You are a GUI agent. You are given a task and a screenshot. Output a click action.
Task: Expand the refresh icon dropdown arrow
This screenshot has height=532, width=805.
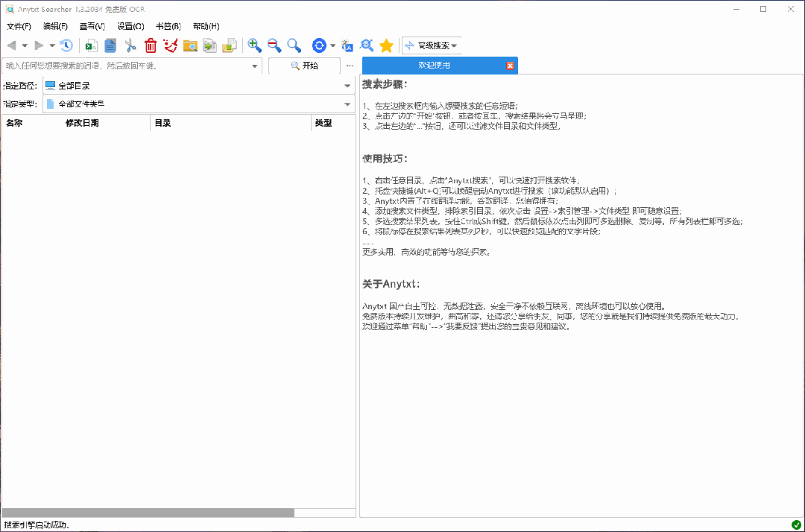(332, 45)
